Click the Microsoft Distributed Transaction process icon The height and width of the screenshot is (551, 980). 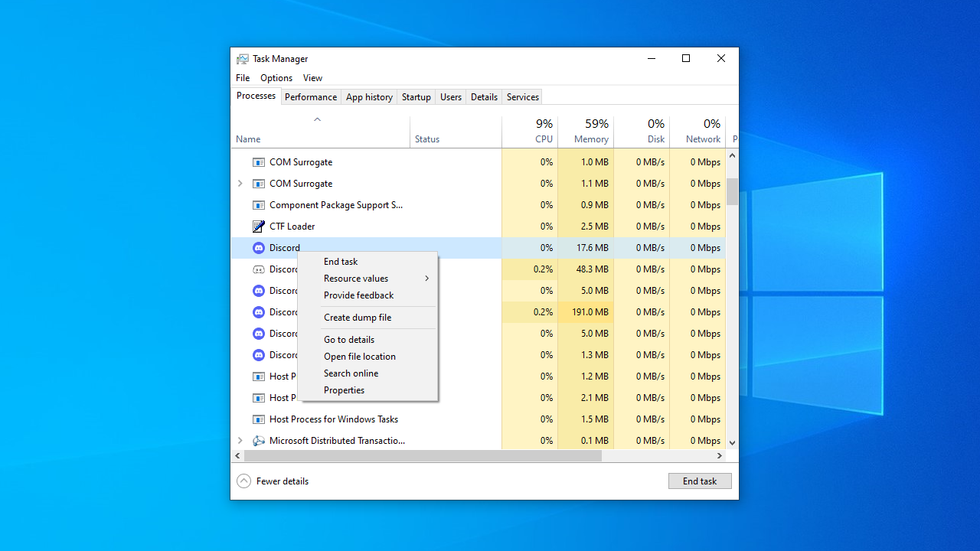pos(259,441)
